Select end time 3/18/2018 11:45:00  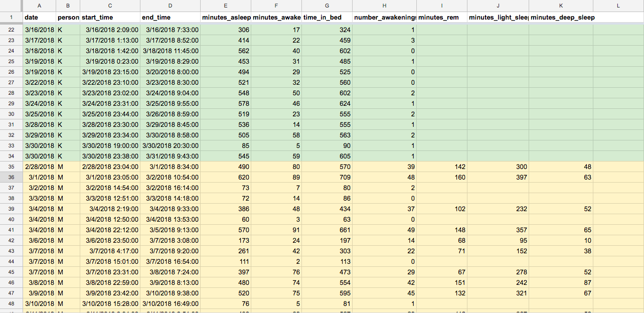point(170,51)
